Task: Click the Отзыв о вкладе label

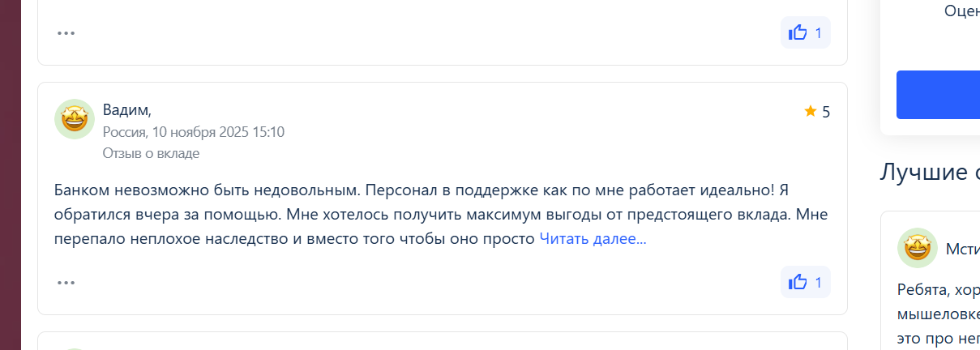Action: (151, 153)
